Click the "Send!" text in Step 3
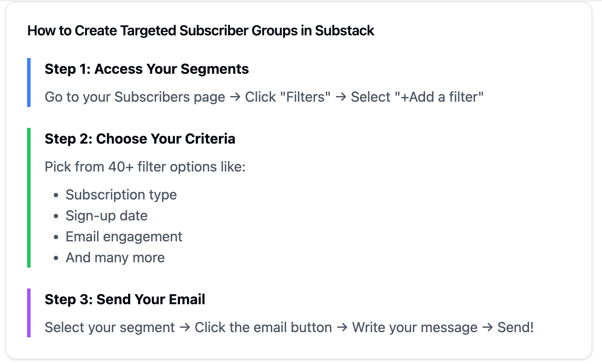Viewport: 602px width, 364px height. pyautogui.click(x=516, y=327)
